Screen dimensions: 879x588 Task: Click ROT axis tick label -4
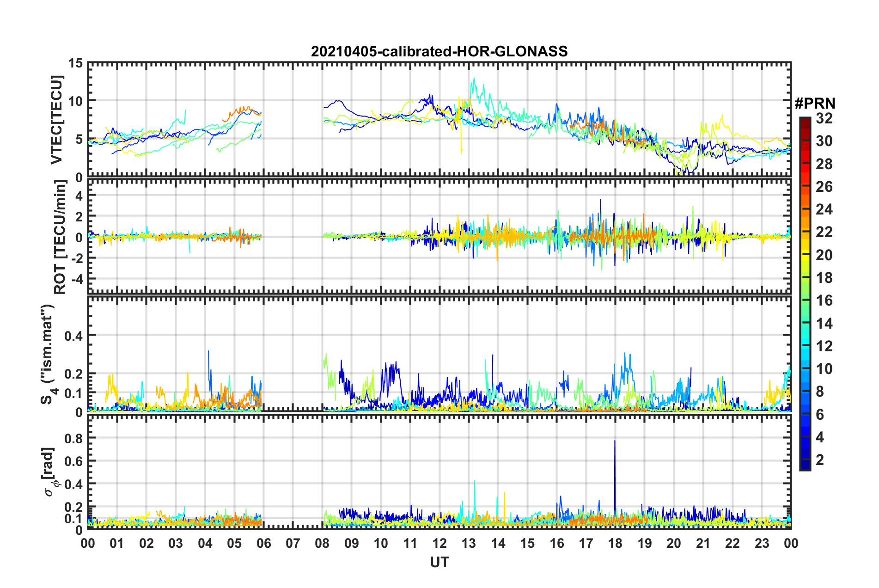(77, 279)
